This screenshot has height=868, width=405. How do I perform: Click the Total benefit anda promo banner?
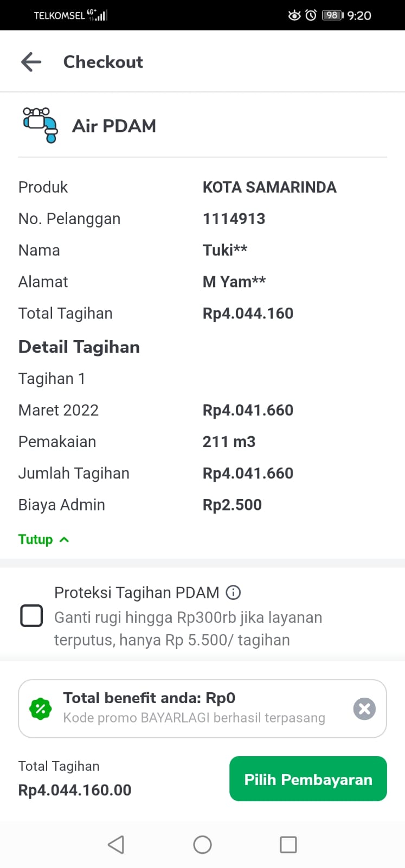point(195,708)
